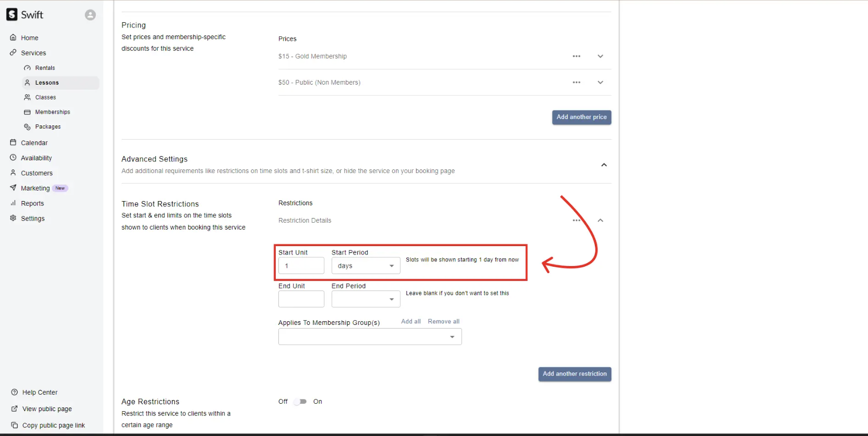Expand the $50 Public Non Members price

pyautogui.click(x=600, y=83)
